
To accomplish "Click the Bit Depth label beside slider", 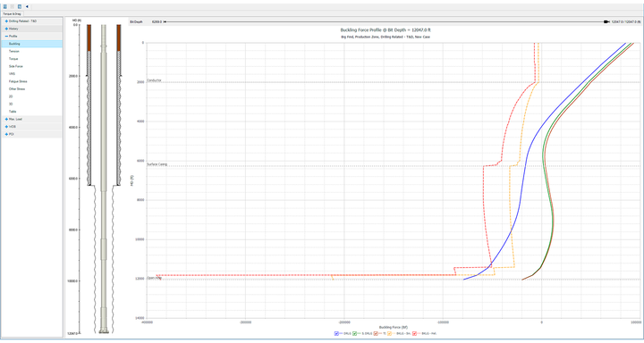I will 136,21.
